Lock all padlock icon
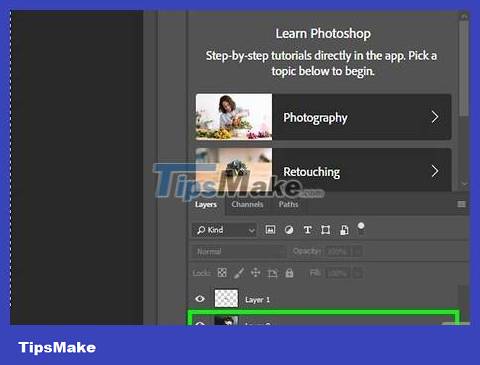 coord(289,273)
